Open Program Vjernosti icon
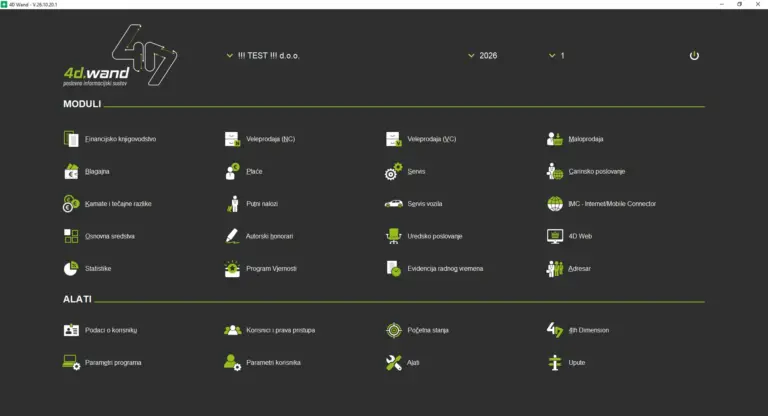 232,269
